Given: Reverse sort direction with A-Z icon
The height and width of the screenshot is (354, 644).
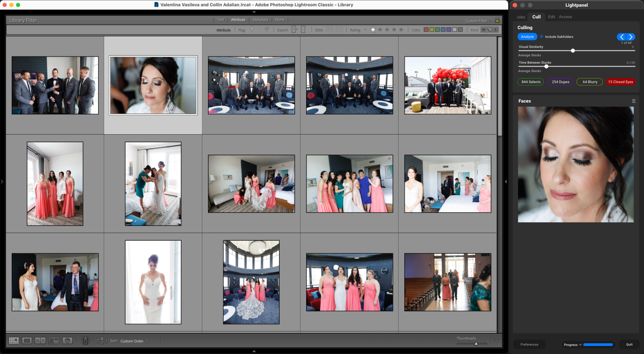Looking at the screenshot, I should tap(102, 341).
